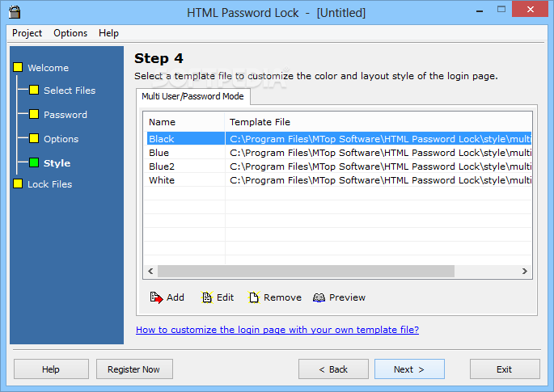The image size is (554, 392).
Task: Click the green Style step indicator
Action: 34,162
